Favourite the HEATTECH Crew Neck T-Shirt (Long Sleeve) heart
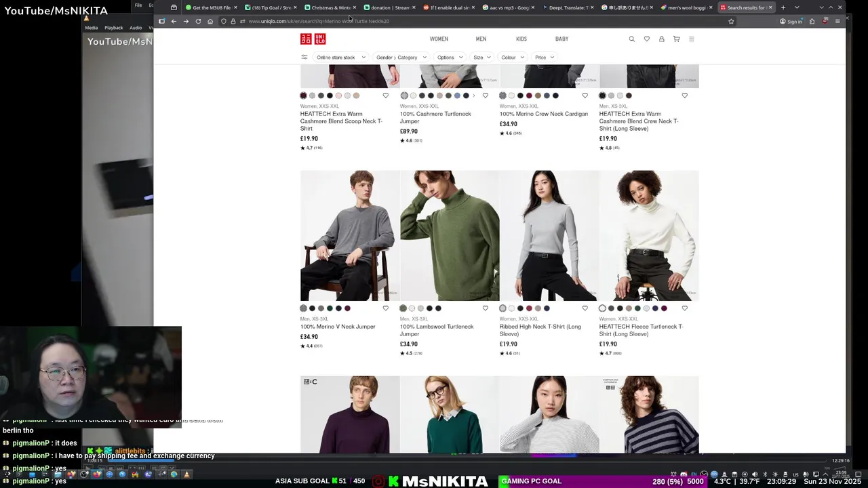Image resolution: width=868 pixels, height=488 pixels. [684, 96]
